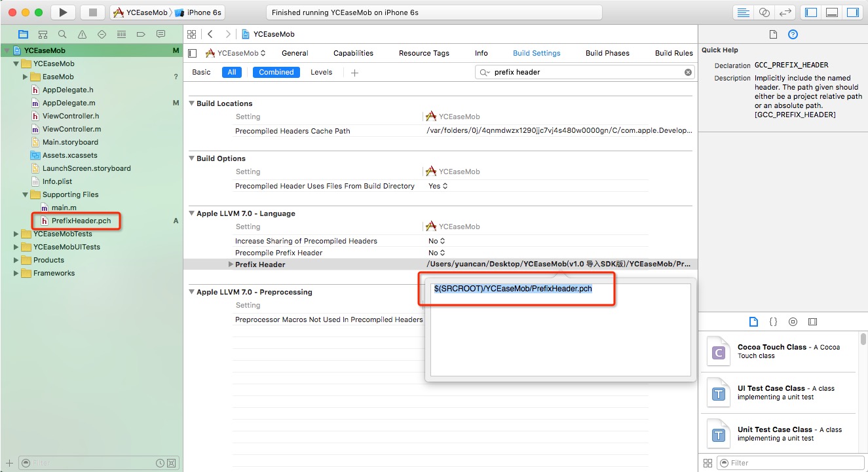This screenshot has height=472, width=868.
Task: Show the Code Snippet library
Action: pos(773,321)
